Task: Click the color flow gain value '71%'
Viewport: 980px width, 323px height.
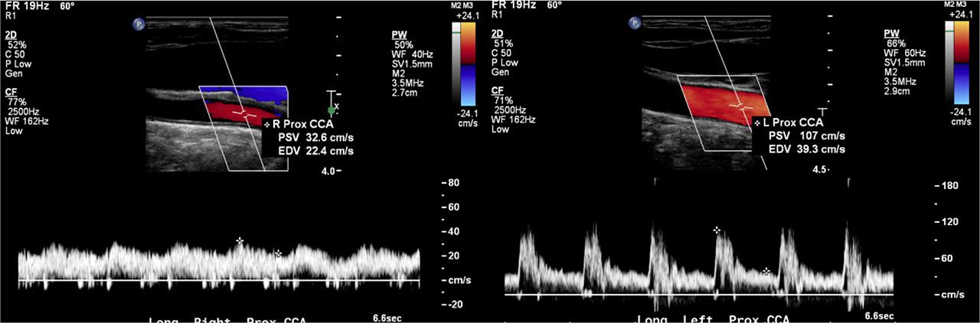Action: 505,100
